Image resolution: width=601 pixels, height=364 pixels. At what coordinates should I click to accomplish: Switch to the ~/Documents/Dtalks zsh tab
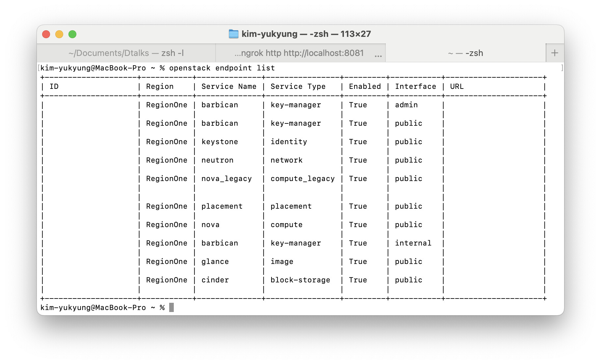(126, 53)
